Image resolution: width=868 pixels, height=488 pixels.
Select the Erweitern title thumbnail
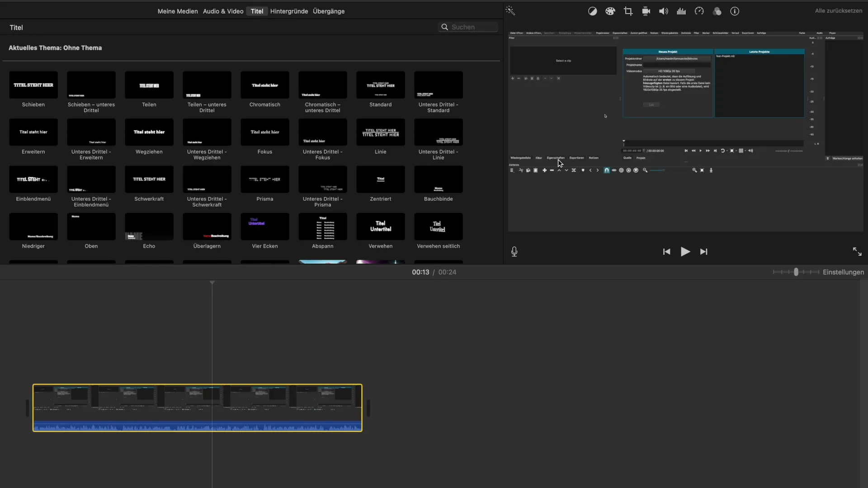pyautogui.click(x=33, y=132)
